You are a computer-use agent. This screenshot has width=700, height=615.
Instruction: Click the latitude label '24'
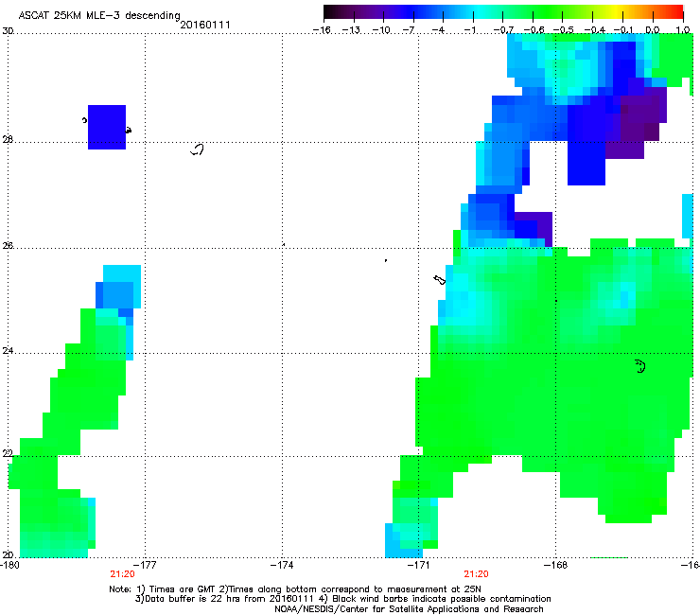8,351
